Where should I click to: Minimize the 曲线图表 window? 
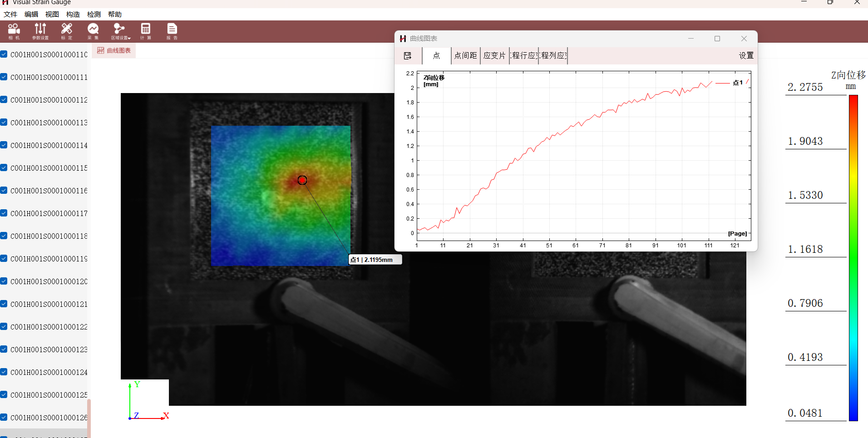(691, 39)
